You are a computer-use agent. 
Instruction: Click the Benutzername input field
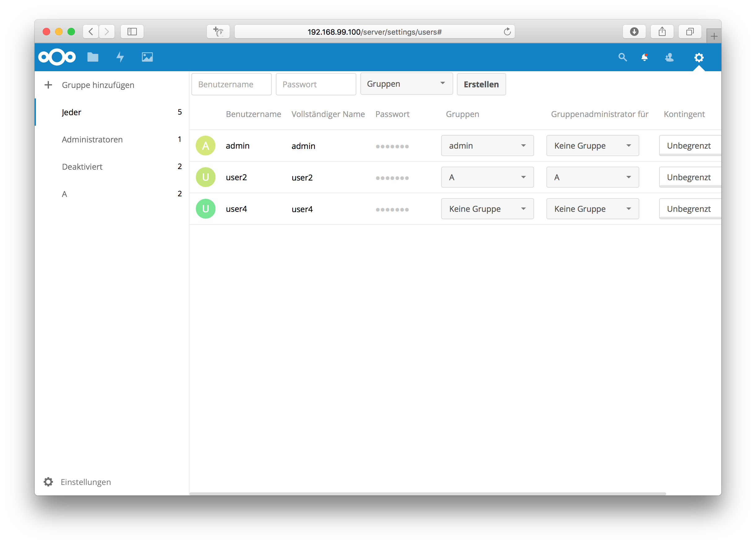point(231,84)
